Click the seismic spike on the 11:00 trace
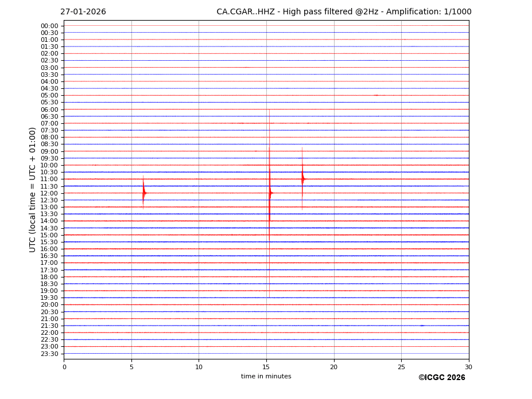 coord(302,179)
